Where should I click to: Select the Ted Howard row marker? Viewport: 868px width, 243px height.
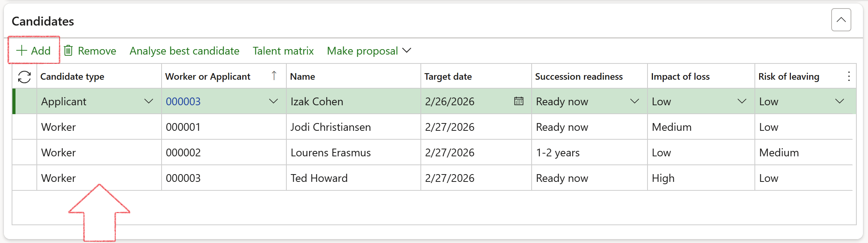(24, 178)
